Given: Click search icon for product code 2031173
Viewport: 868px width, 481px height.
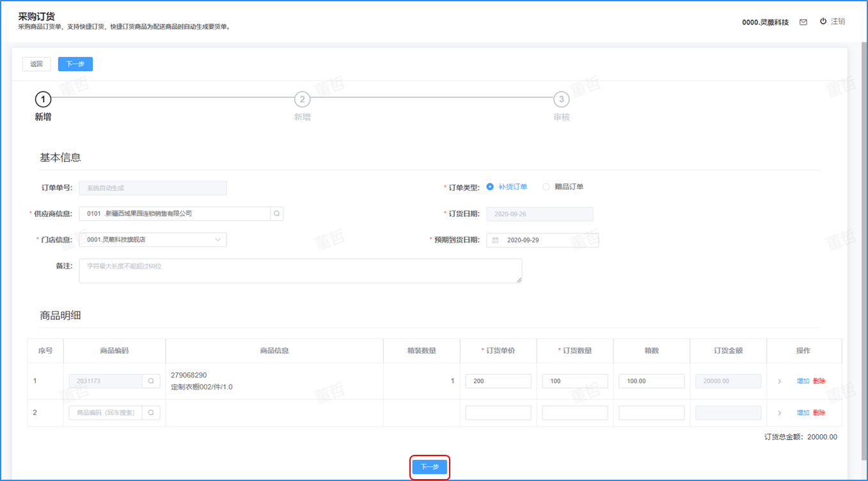Looking at the screenshot, I should pos(151,381).
